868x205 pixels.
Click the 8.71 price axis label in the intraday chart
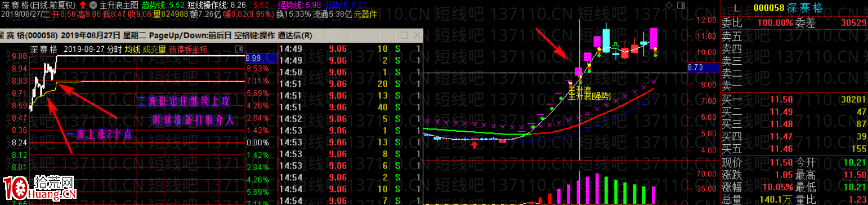(x=19, y=93)
